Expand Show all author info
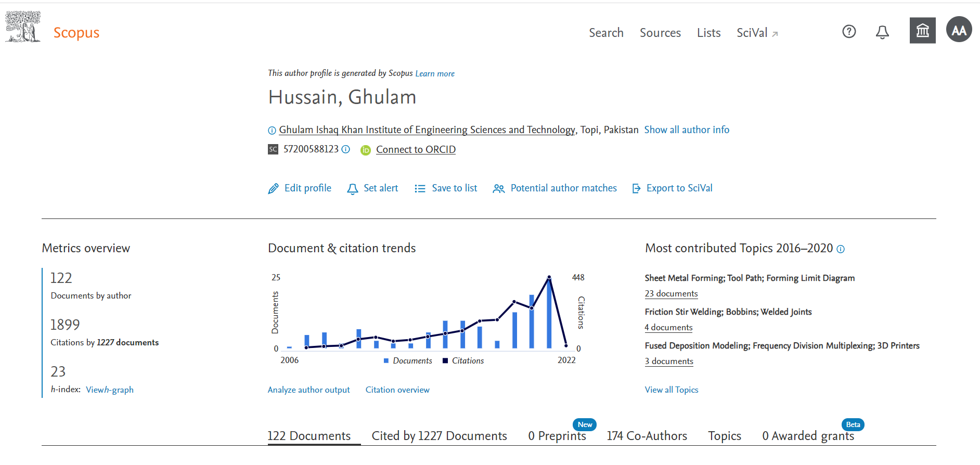The image size is (980, 465). pos(686,130)
